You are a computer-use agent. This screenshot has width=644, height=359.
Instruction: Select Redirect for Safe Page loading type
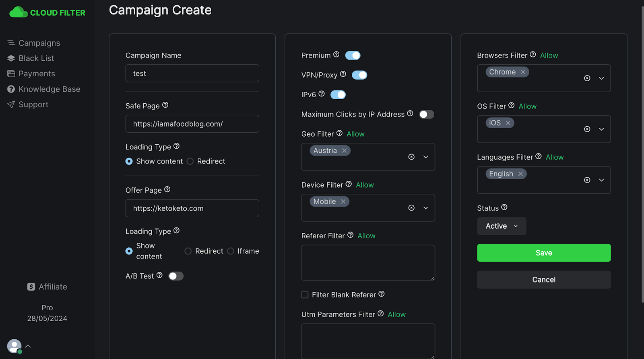coord(190,161)
